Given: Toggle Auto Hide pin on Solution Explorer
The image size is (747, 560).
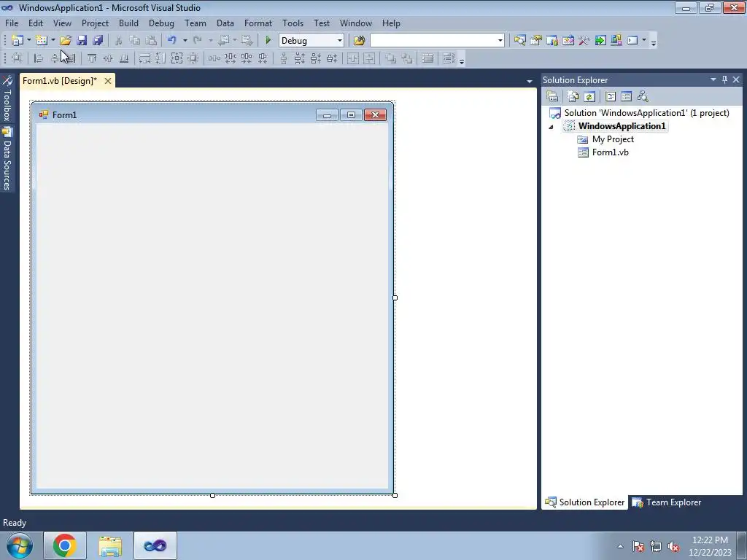Looking at the screenshot, I should 724,79.
